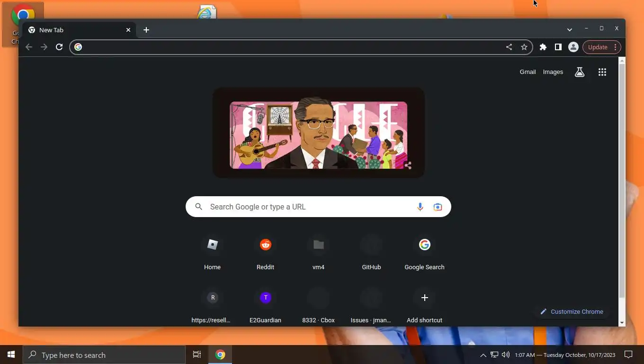Open the Windows Start menu
This screenshot has height=364, width=644.
[11, 355]
